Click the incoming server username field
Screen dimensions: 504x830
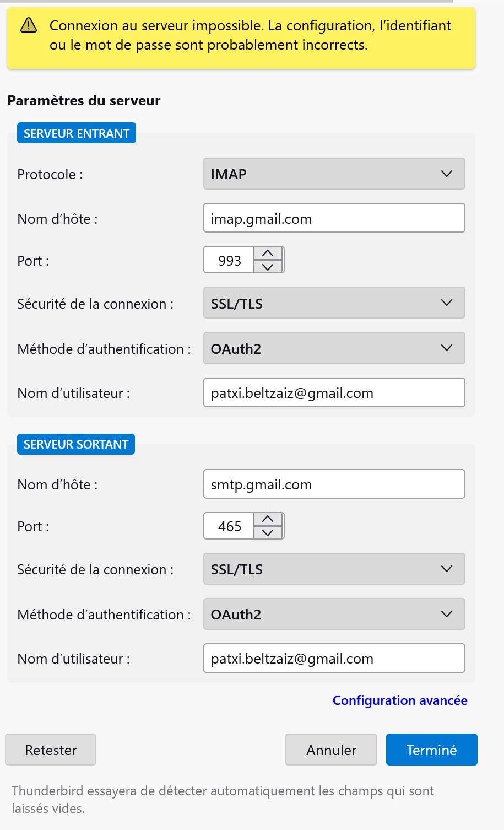(x=334, y=392)
